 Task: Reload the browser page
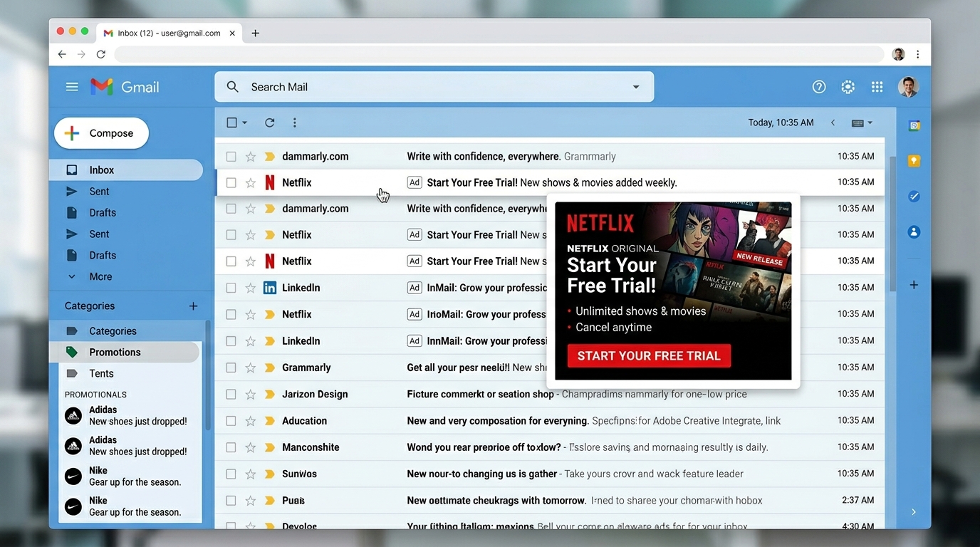(101, 54)
